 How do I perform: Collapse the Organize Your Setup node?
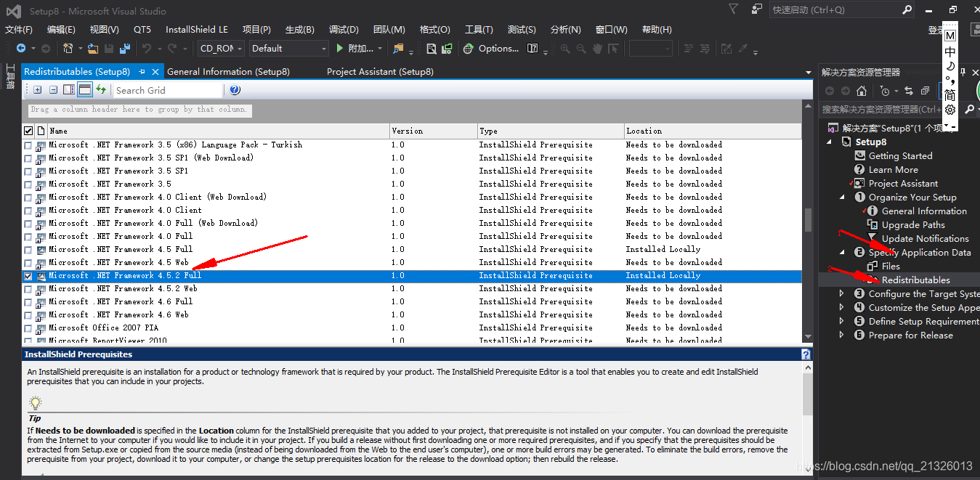[843, 198]
